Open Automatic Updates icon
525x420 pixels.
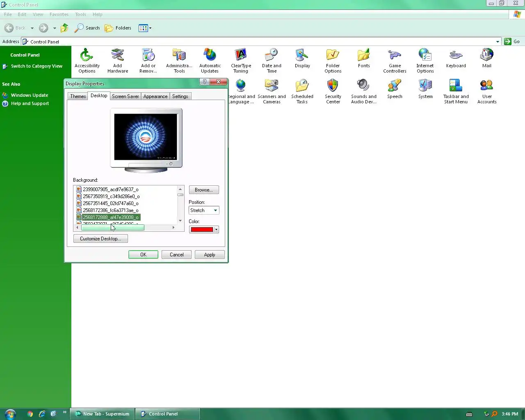(210, 61)
